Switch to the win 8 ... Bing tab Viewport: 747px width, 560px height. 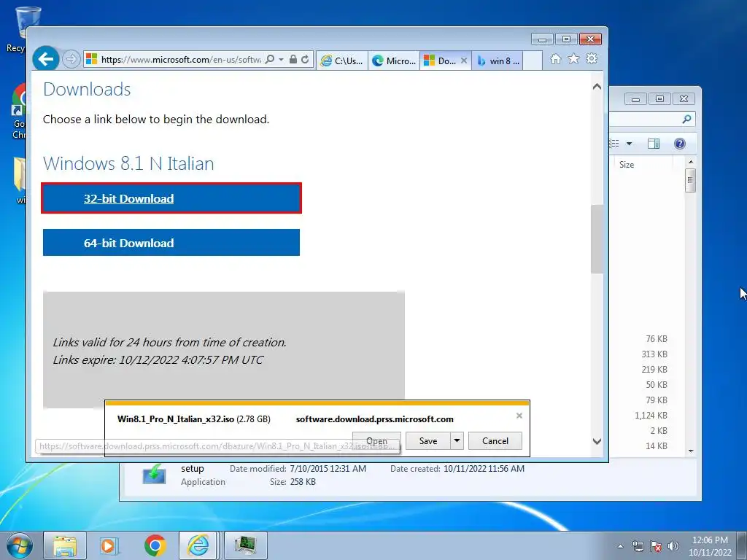click(498, 61)
